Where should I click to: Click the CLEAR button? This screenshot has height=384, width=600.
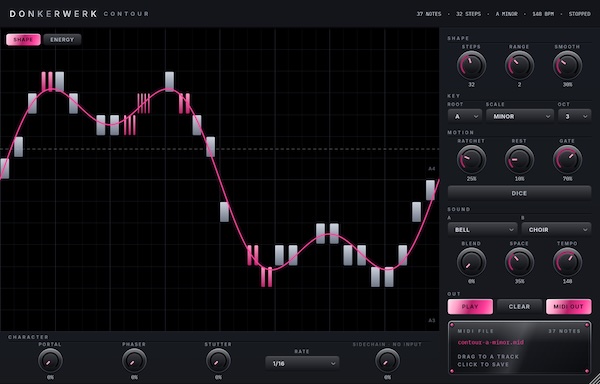(x=519, y=306)
